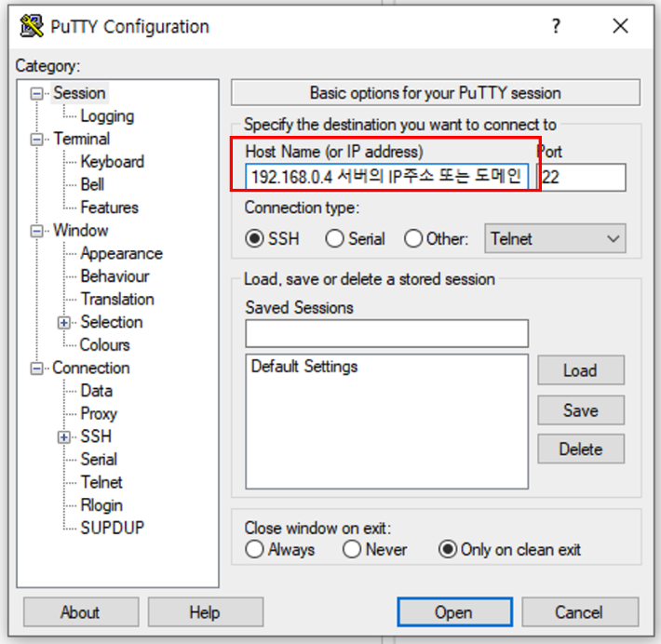Viewport: 661px width, 644px height.
Task: Select Session category in tree
Action: (x=79, y=93)
